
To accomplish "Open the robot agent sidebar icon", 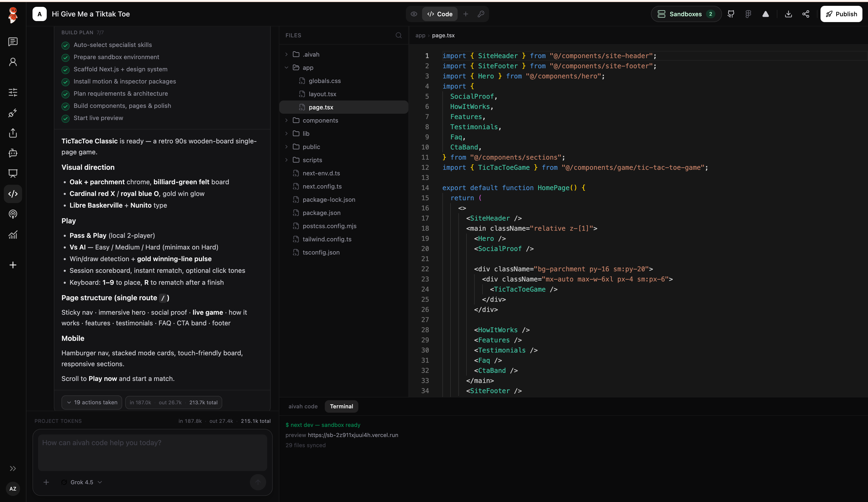I will point(13,153).
